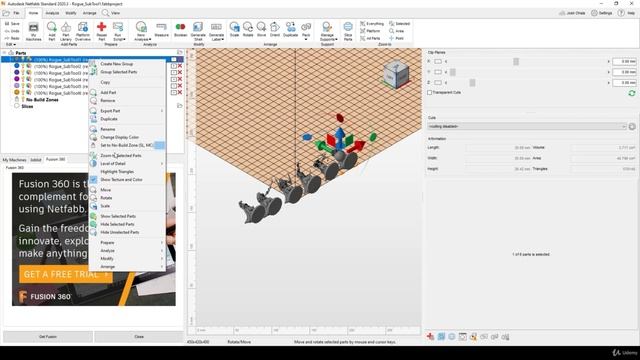
Task: Zoom to Selected in the ribbon
Action: 399,24
